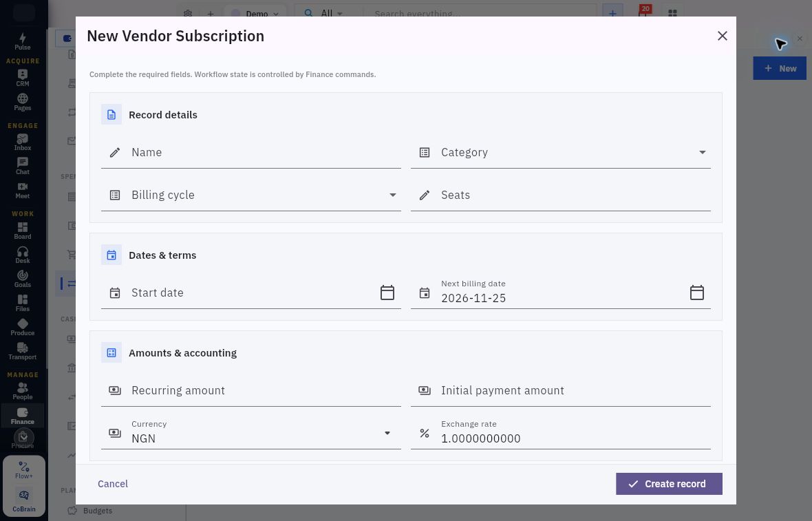Image resolution: width=812 pixels, height=521 pixels.
Task: Open CRM module in sidebar
Action: pos(22,78)
